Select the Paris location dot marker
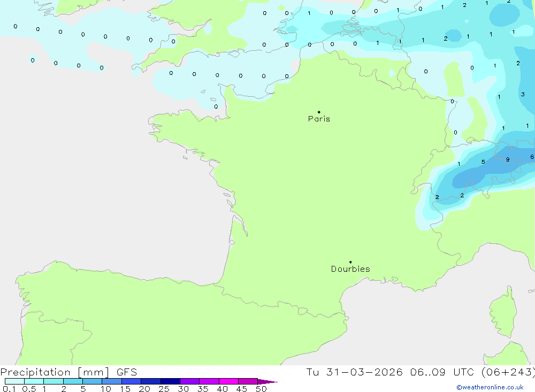535x392 pixels. point(319,112)
